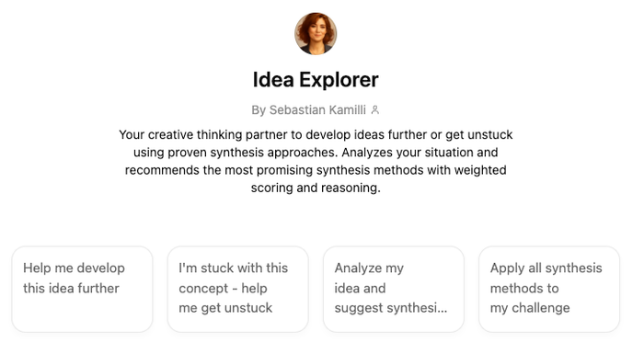Click the 'my challenge' text in the last card

(530, 308)
